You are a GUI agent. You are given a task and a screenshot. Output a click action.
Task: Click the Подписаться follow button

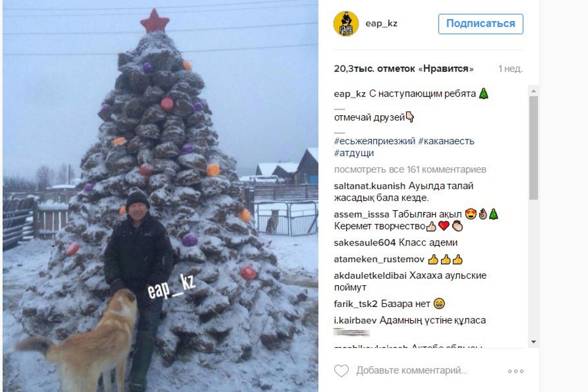pos(481,24)
